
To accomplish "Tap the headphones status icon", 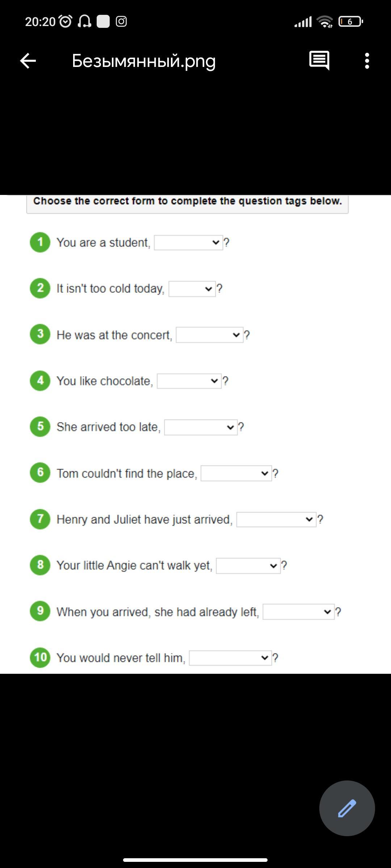I will (x=84, y=22).
